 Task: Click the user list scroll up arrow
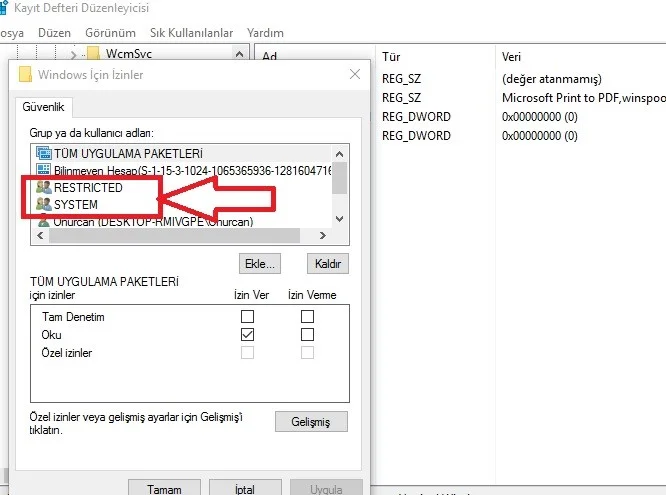click(x=339, y=153)
